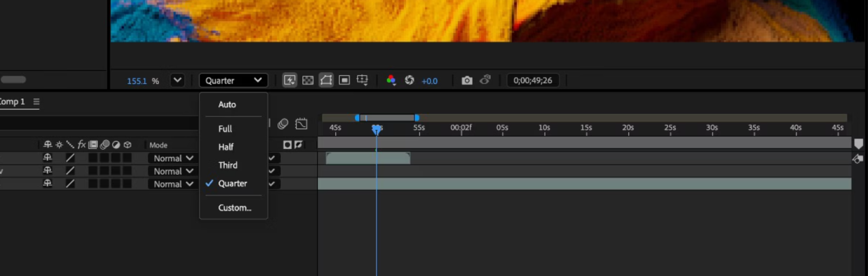Open grid and guide options icon

[x=362, y=80]
